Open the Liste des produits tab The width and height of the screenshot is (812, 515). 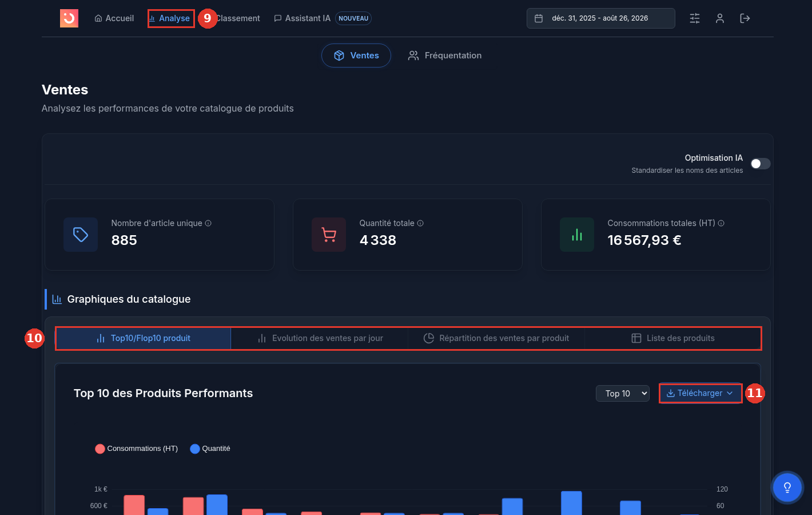point(672,338)
